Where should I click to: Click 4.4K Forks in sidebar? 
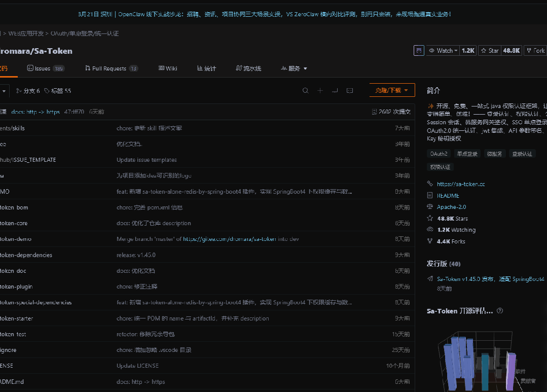pos(451,241)
